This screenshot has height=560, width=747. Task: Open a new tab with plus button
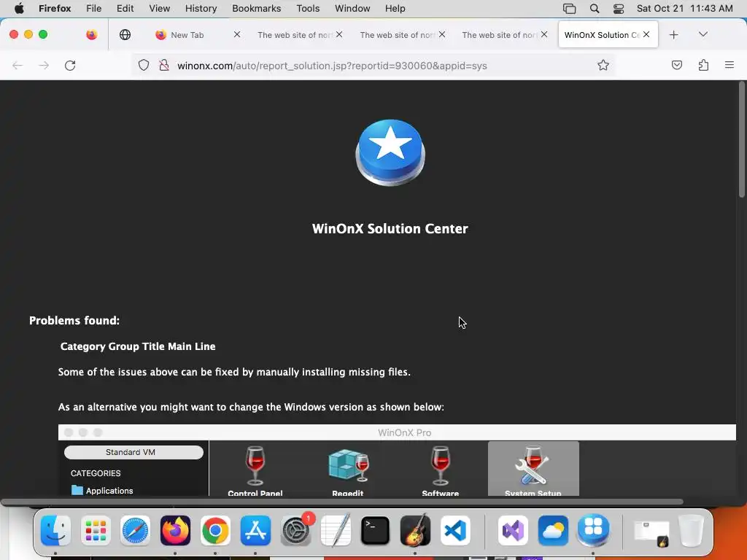point(673,35)
